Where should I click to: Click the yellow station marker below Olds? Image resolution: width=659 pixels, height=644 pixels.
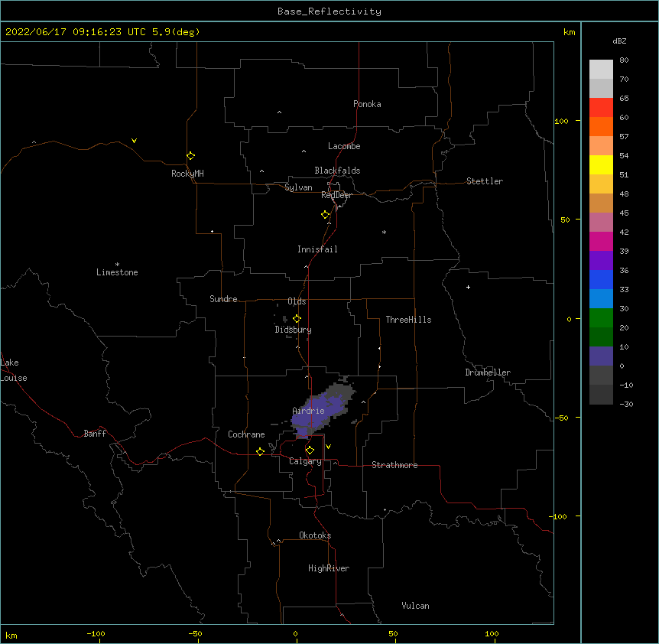coord(297,319)
